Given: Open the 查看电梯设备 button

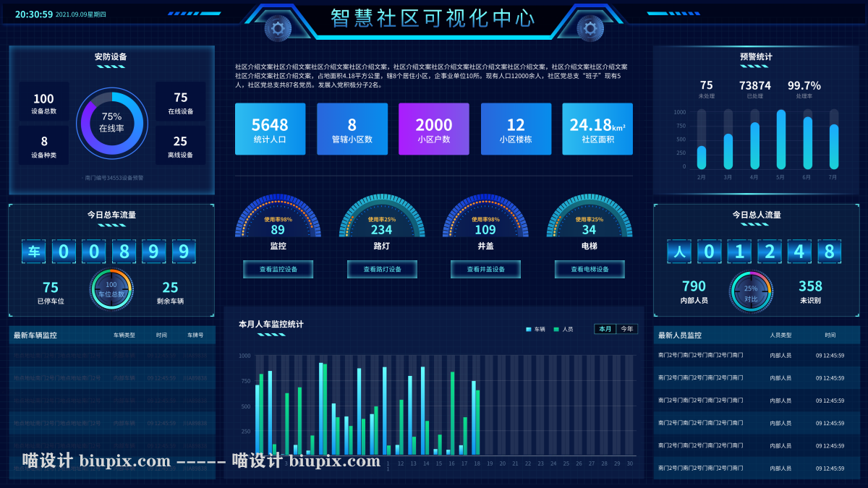Looking at the screenshot, I should [x=590, y=270].
